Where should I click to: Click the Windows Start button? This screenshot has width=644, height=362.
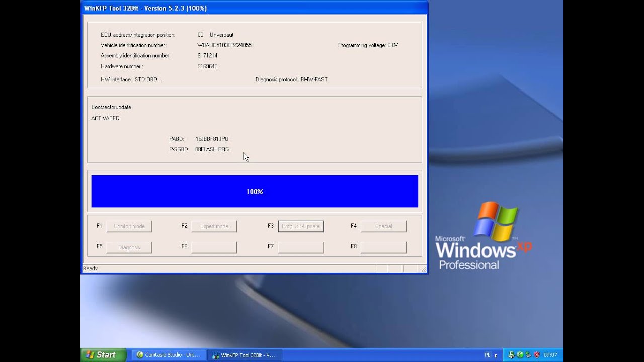click(x=102, y=355)
